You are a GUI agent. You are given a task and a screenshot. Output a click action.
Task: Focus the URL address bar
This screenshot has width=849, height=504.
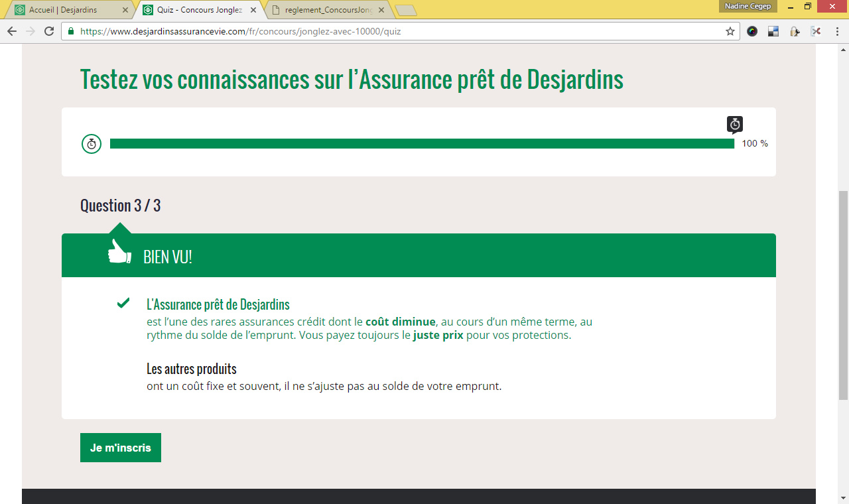point(399,31)
